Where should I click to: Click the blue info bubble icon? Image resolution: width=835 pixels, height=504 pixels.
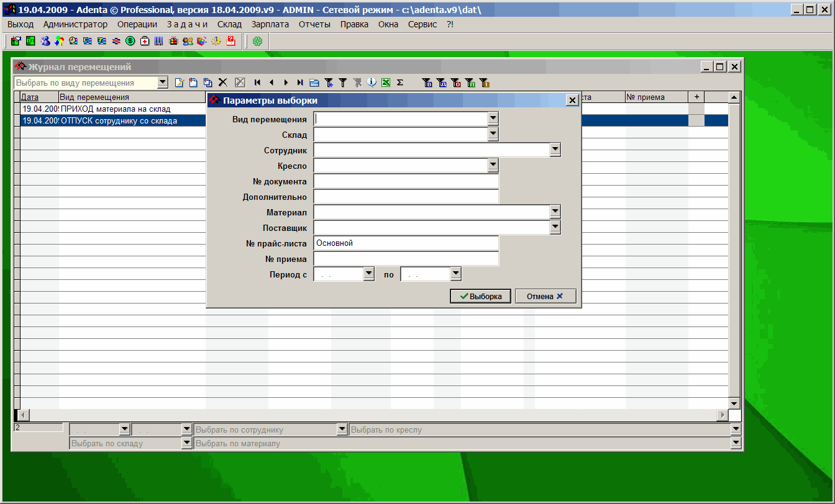[372, 83]
